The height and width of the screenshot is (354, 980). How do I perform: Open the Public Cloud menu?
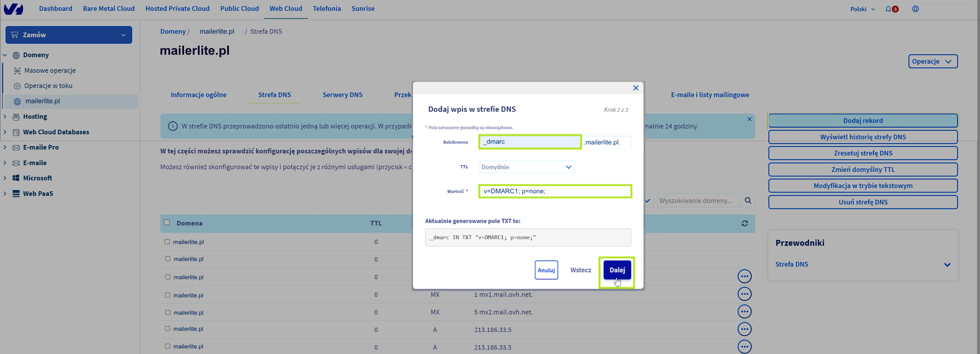click(239, 9)
